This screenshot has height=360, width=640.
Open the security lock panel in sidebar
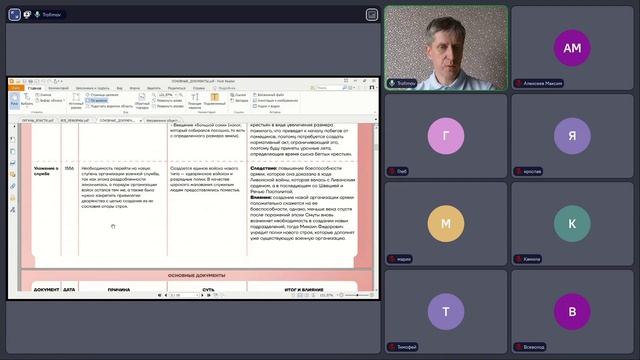pyautogui.click(x=13, y=198)
